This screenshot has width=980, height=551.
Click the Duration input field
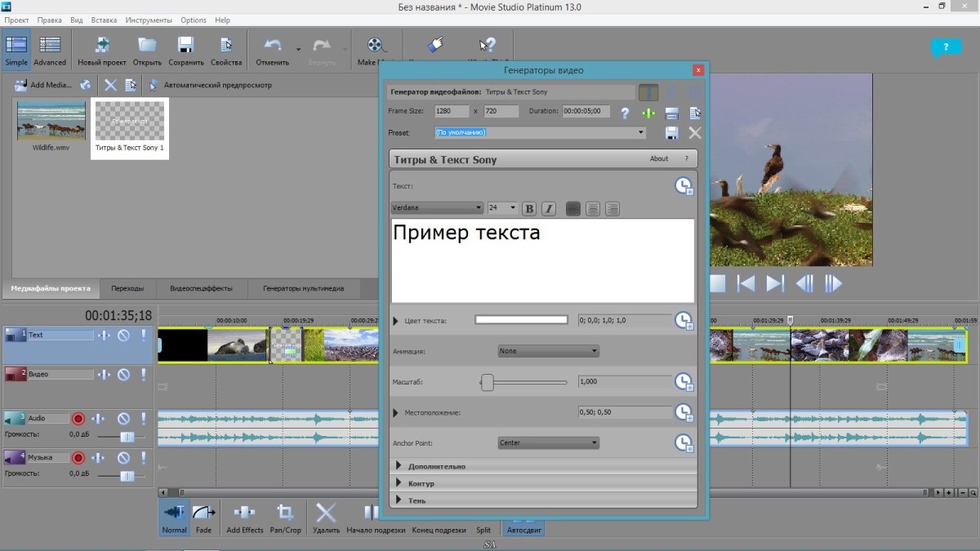[x=586, y=111]
